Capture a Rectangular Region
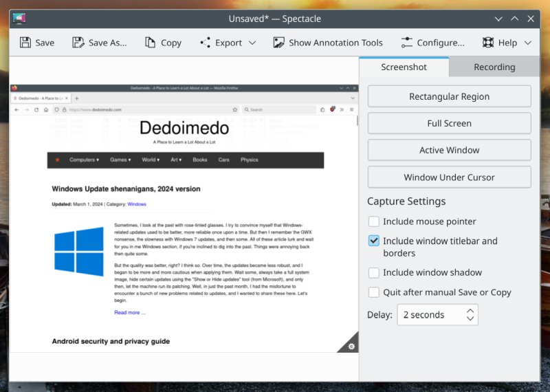 click(x=449, y=96)
